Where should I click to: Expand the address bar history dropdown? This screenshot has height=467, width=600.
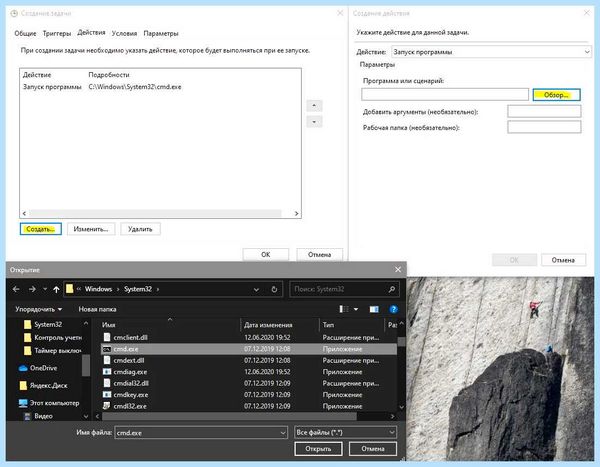256,290
